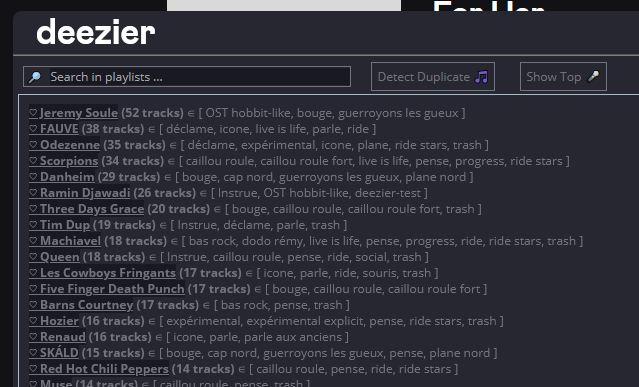The image size is (639, 387).
Task: Click the music note icon in Detect Duplicate
Action: 482,77
